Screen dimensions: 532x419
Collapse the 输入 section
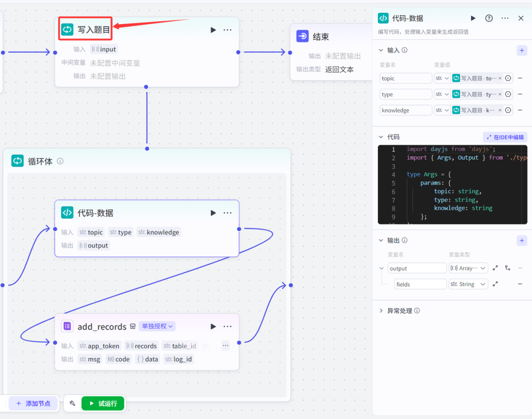pyautogui.click(x=381, y=50)
